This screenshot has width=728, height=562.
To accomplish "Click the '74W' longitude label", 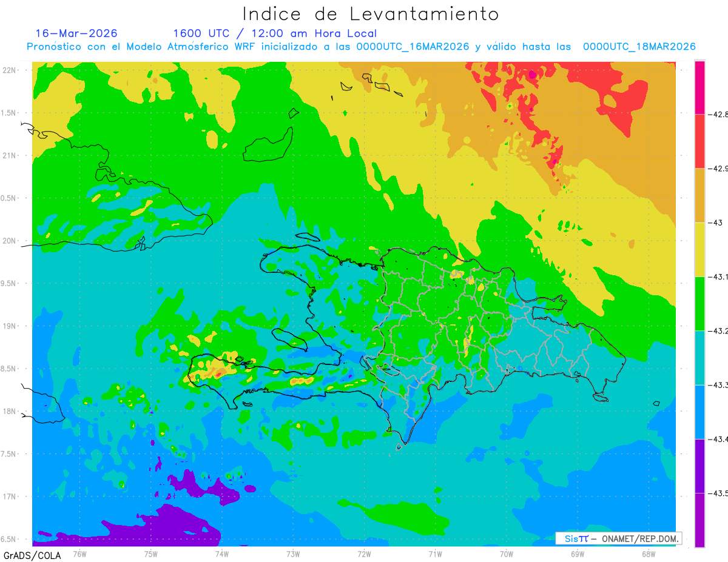I will point(222,554).
